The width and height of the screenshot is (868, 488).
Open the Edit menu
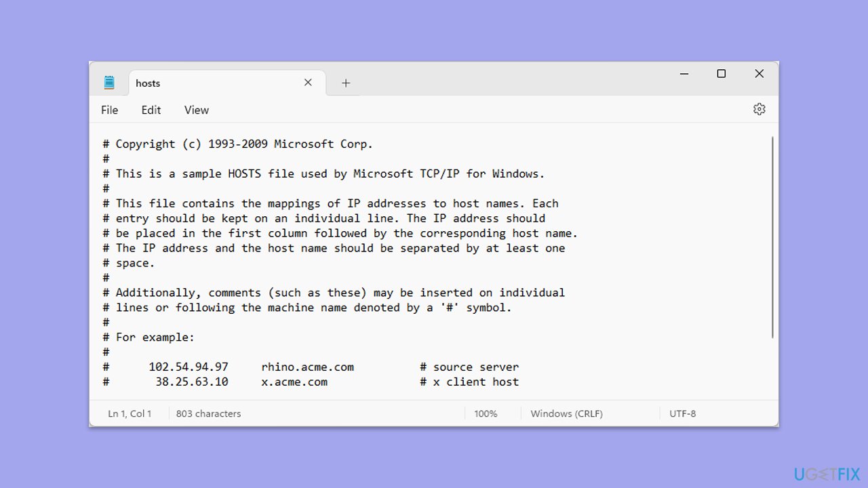pyautogui.click(x=151, y=110)
